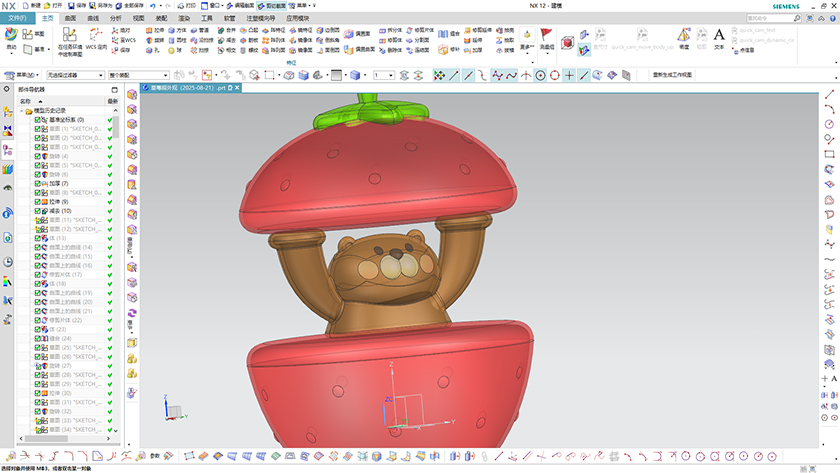Image resolution: width=840 pixels, height=473 pixels.
Task: Toggle checkbox for 加厚 (7) feature
Action: (x=38, y=184)
